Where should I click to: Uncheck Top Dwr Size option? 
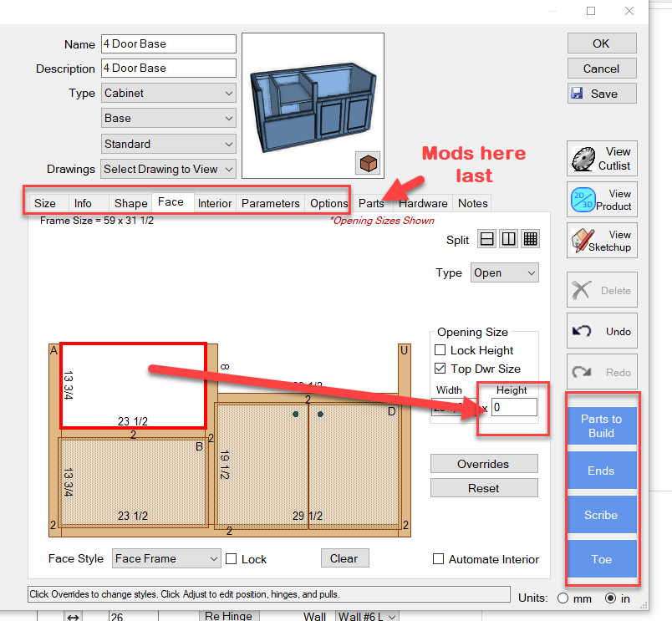tap(440, 369)
